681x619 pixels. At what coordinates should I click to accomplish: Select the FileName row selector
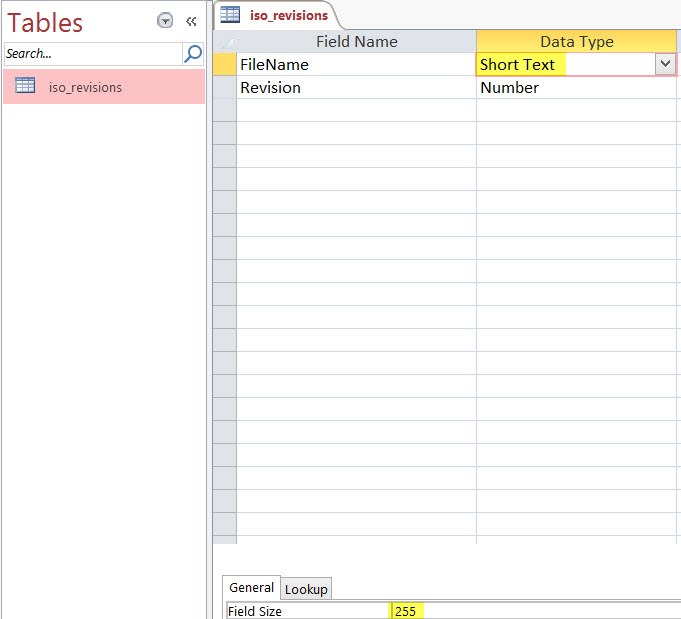click(x=225, y=65)
